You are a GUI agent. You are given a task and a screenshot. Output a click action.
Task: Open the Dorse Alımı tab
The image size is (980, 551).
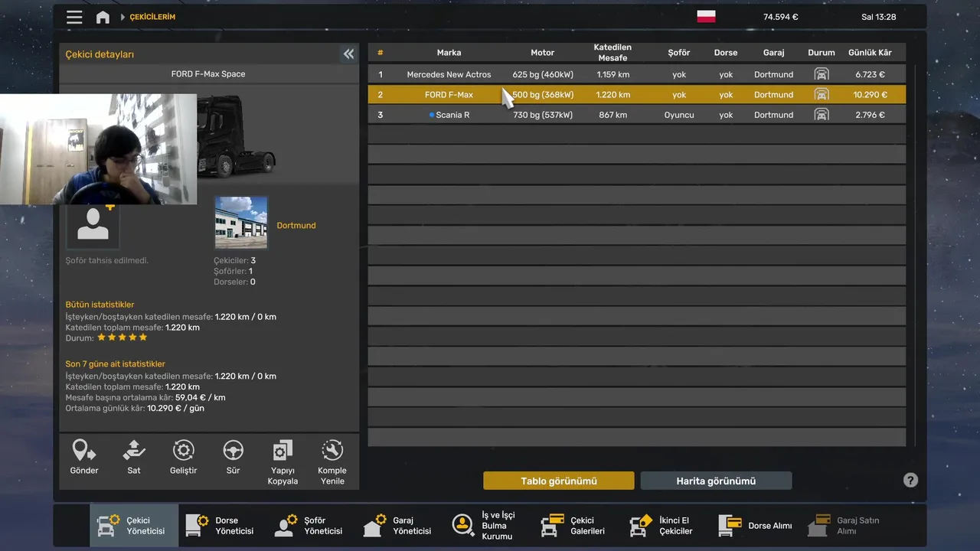point(756,525)
